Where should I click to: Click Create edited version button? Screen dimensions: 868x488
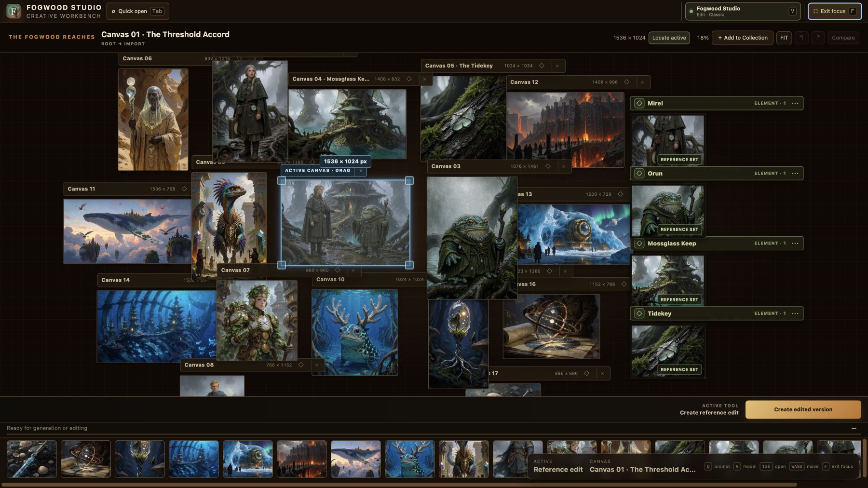[x=803, y=409]
